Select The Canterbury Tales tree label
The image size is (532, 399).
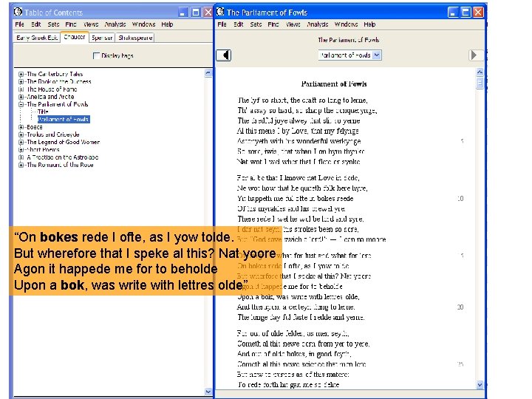pyautogui.click(x=55, y=74)
